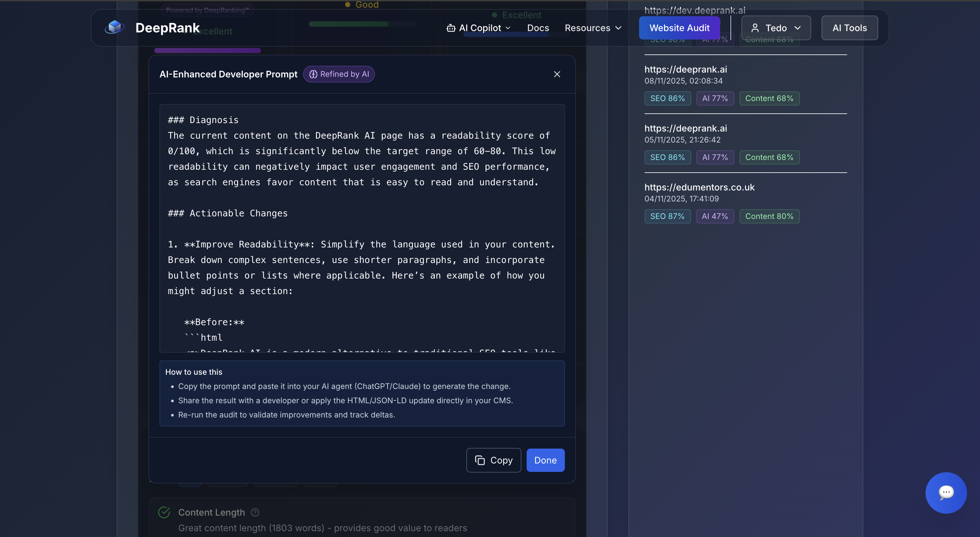Click the brain icon in Refined by AI badge
980x537 pixels.
pyautogui.click(x=313, y=74)
